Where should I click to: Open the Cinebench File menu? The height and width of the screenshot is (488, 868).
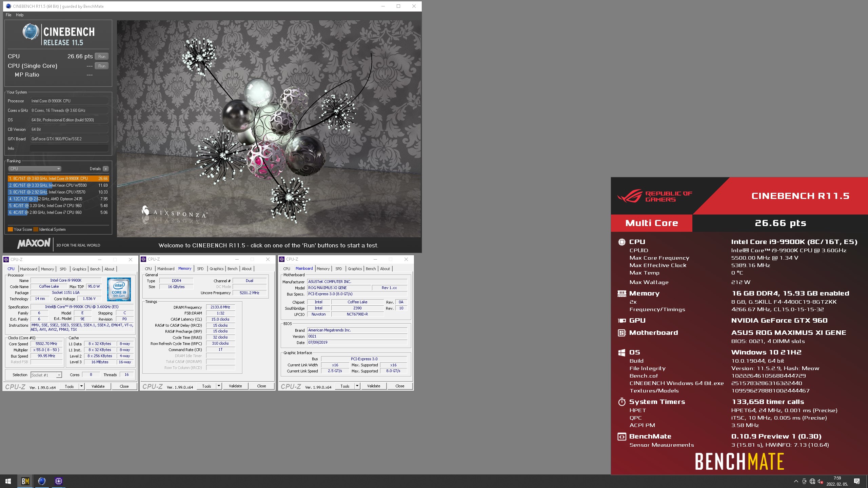click(x=8, y=15)
